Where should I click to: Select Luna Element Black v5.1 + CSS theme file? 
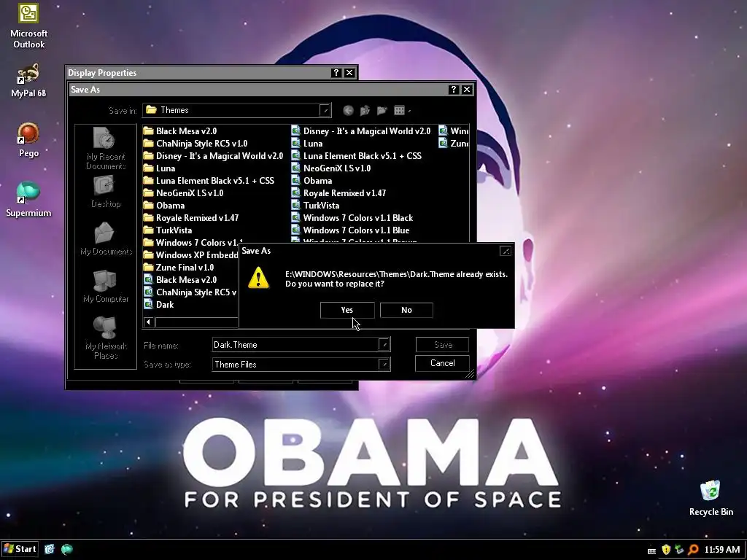(x=356, y=156)
